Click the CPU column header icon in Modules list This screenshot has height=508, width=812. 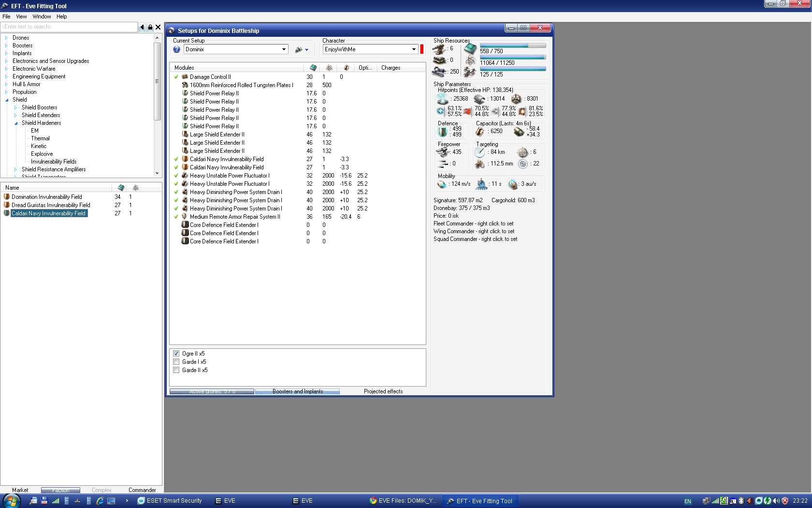pos(313,68)
